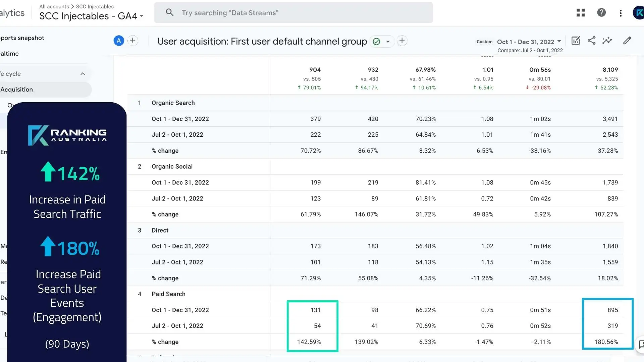The image size is (644, 362).
Task: Collapse the Life cycle section chevron
Action: 83,74
